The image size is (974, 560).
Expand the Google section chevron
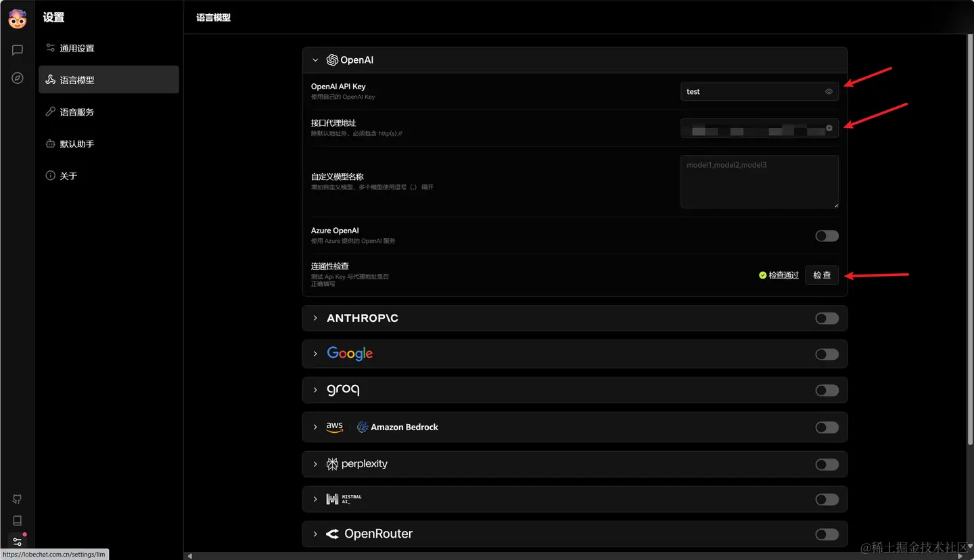click(315, 354)
